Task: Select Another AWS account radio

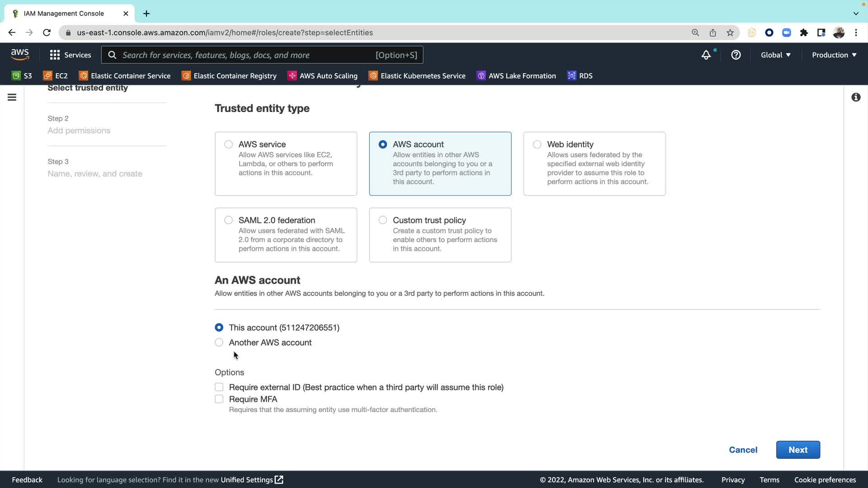Action: click(219, 343)
